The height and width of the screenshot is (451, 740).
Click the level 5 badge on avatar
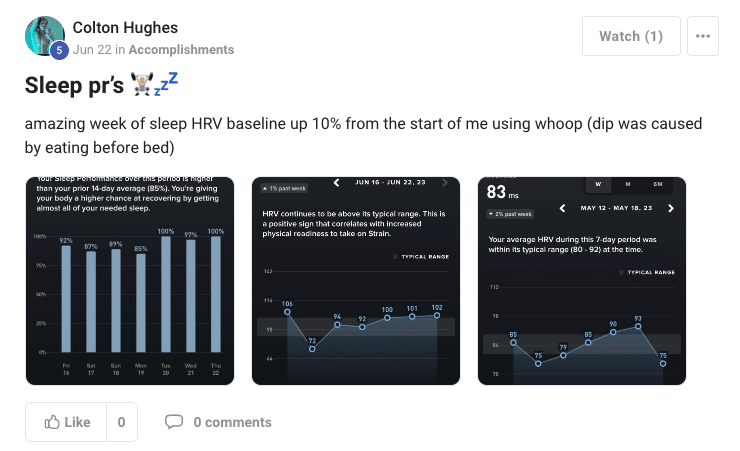(58, 51)
